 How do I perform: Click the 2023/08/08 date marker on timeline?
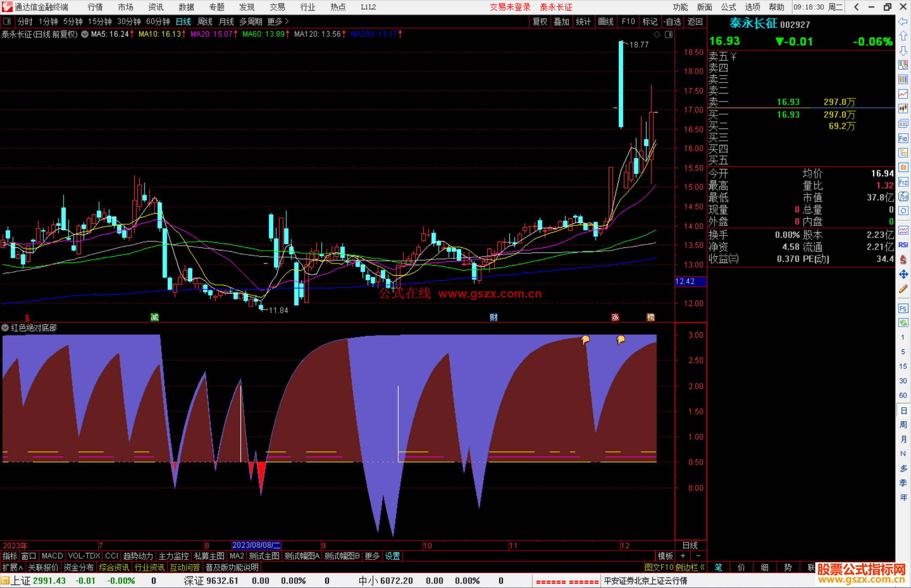tap(256, 545)
